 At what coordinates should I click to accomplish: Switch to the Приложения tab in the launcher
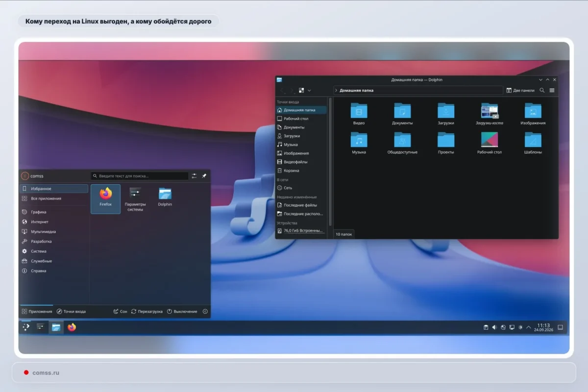click(x=37, y=311)
